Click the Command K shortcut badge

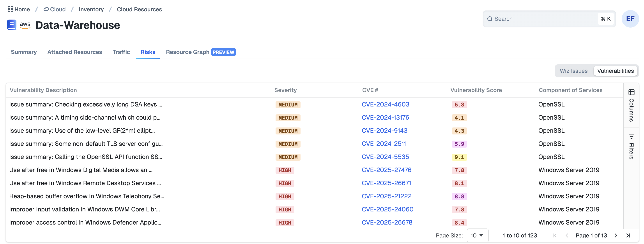(x=605, y=19)
